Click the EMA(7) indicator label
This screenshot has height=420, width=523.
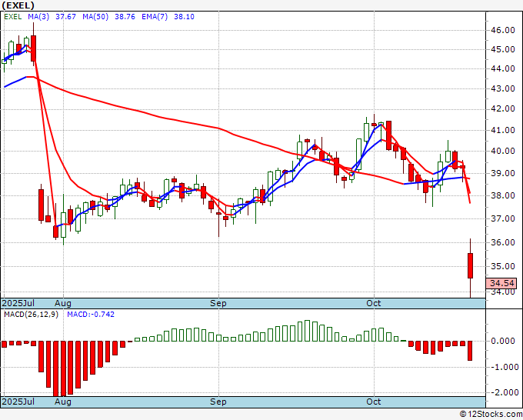pyautogui.click(x=155, y=16)
